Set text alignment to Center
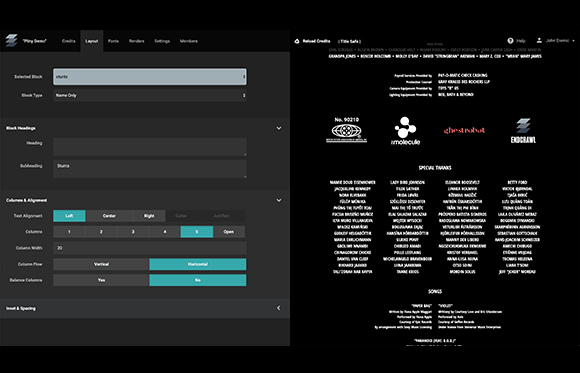580x373 pixels. 109,216
